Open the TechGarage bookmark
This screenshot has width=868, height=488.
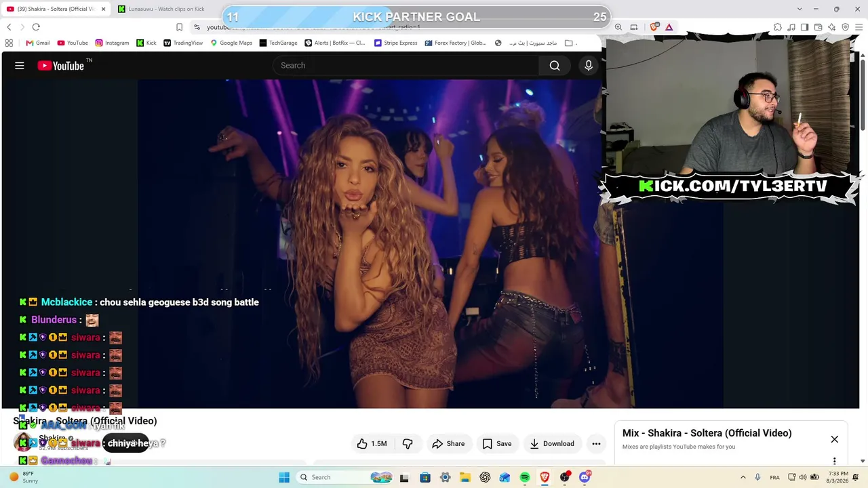click(279, 43)
